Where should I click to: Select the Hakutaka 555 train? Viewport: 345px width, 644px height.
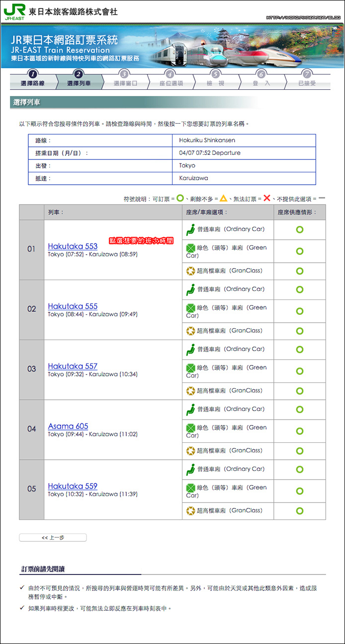click(73, 306)
